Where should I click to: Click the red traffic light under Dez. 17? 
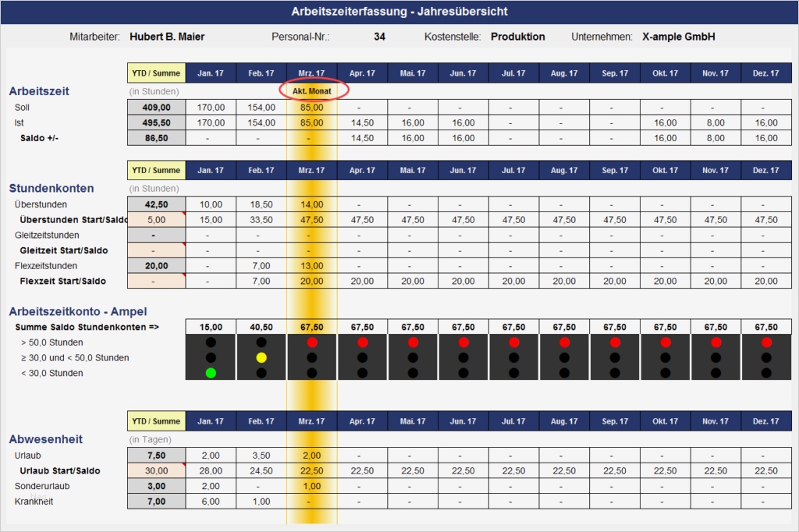click(765, 341)
